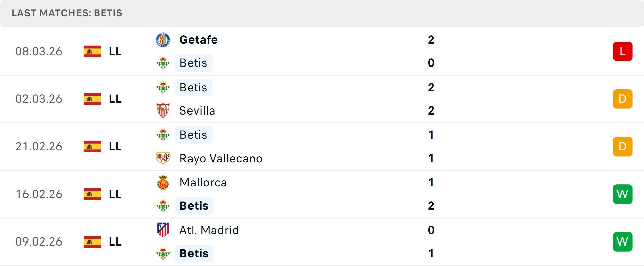Open the Atl. Madrid team link
Viewport: 644px width, 266px height.
[209, 230]
